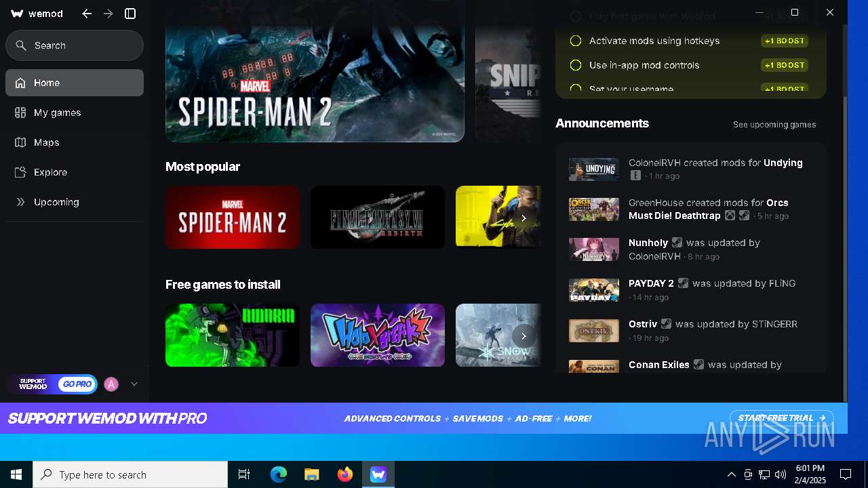This screenshot has width=868, height=488.
Task: Click Steam icon beside Ostriv
Action: tap(667, 324)
